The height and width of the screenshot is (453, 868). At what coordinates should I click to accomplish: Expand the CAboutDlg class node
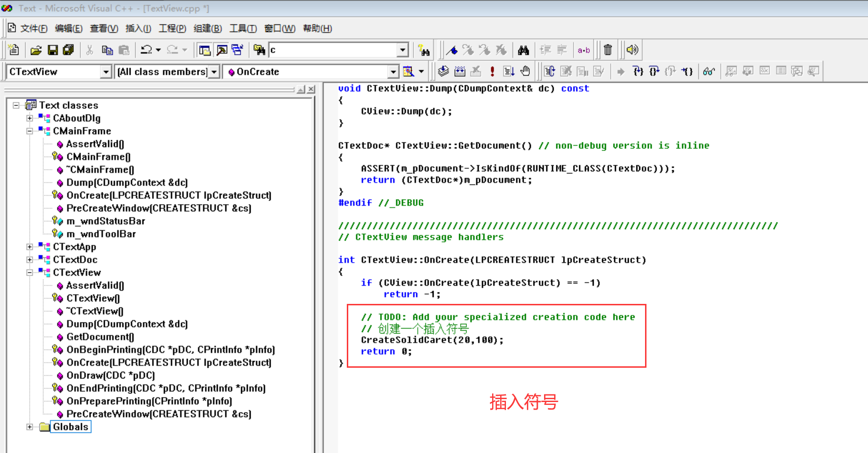tap(30, 118)
